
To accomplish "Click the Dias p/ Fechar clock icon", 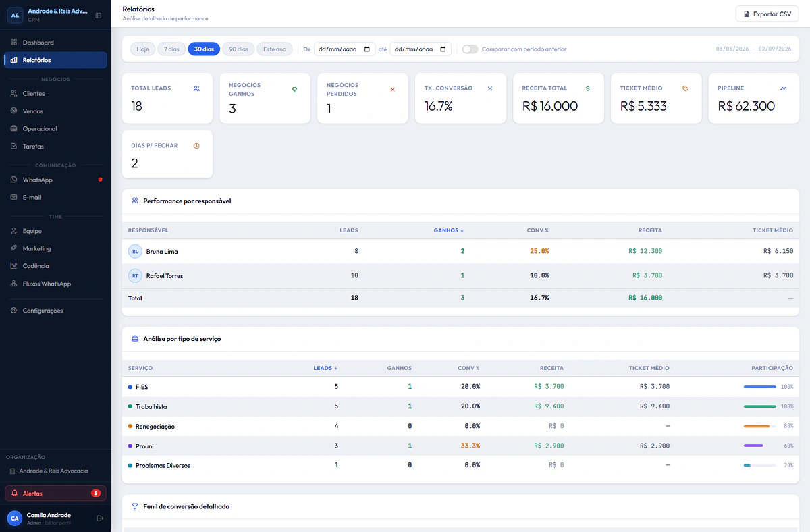I will pos(196,146).
